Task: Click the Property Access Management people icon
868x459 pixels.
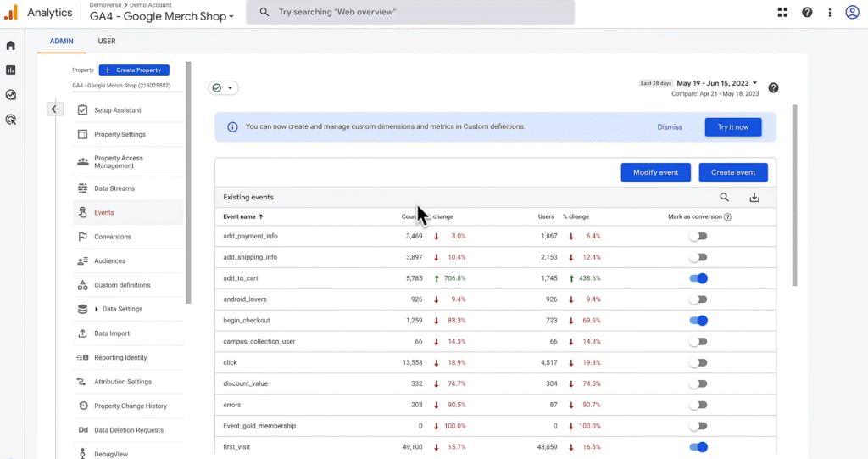Action: (x=82, y=162)
